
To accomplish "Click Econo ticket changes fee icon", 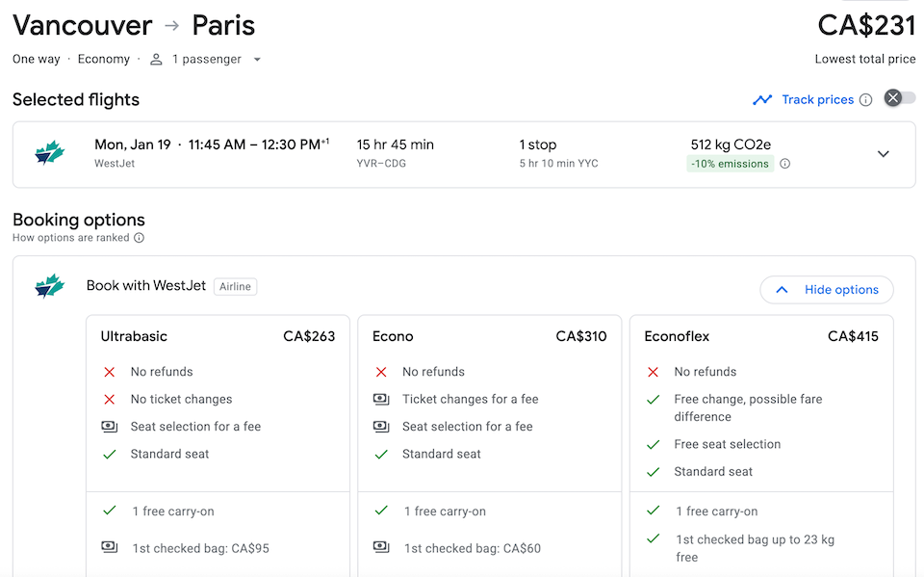I will (381, 399).
